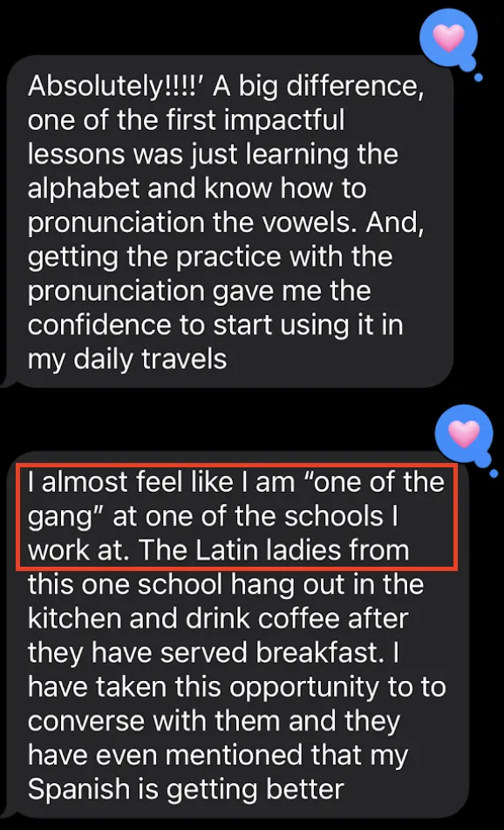The image size is (504, 830).
Task: Click the words "A big difference"
Action: [317, 85]
